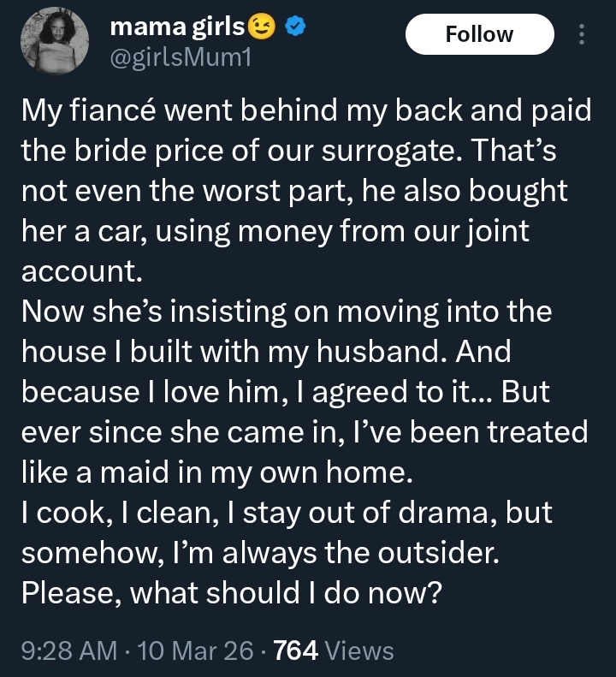
Task: Click the "Views" label
Action: coord(360,650)
